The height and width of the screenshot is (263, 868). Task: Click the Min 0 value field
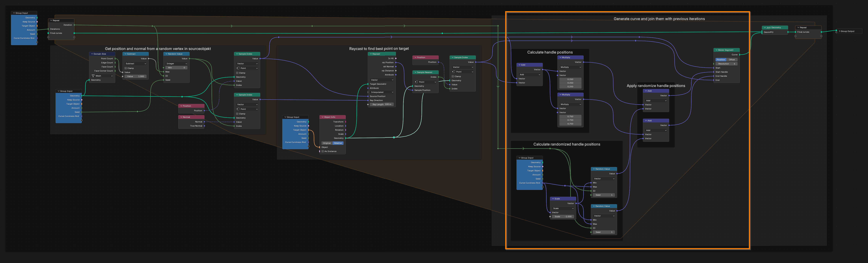(176, 68)
